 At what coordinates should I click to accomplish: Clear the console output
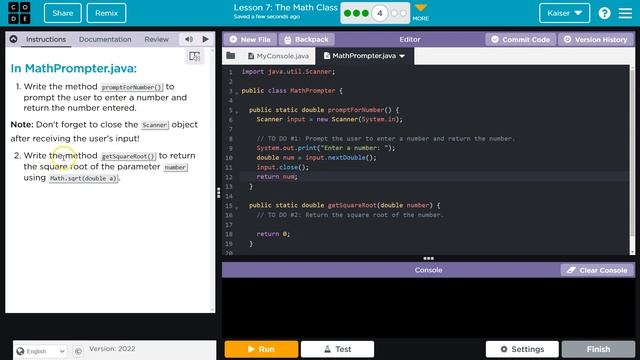[597, 270]
